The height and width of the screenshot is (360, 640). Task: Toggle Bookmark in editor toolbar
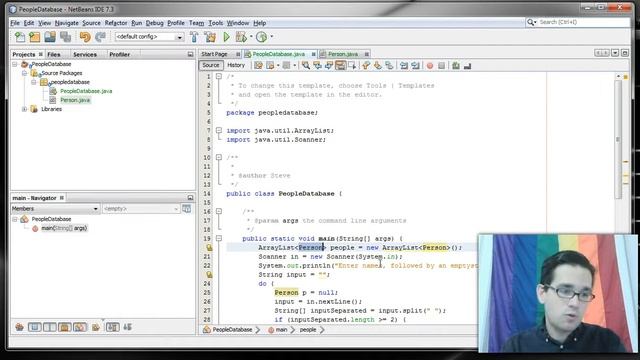[x=389, y=66]
